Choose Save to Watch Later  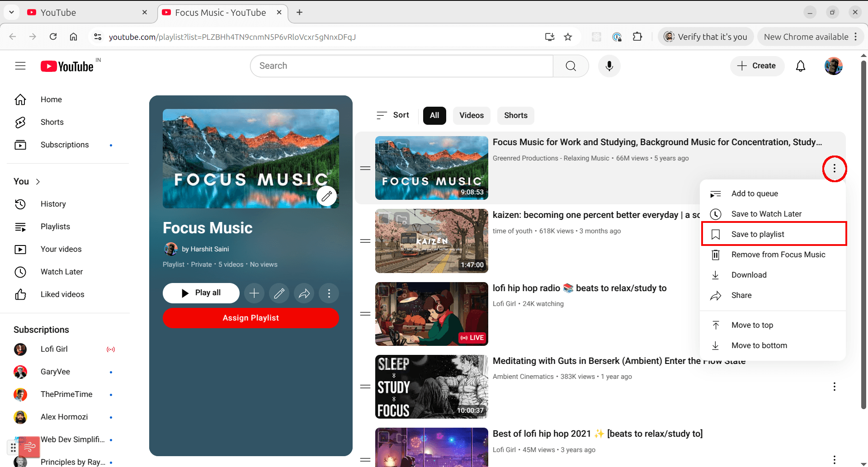pyautogui.click(x=773, y=214)
